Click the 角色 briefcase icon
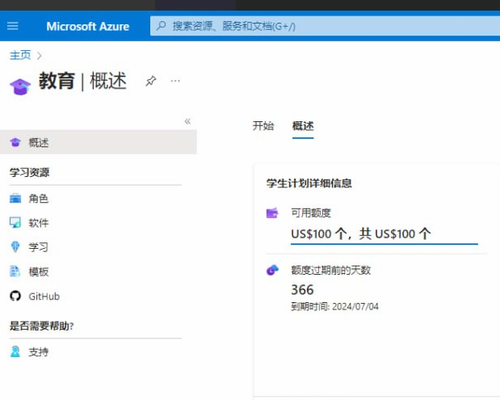 coord(15,198)
